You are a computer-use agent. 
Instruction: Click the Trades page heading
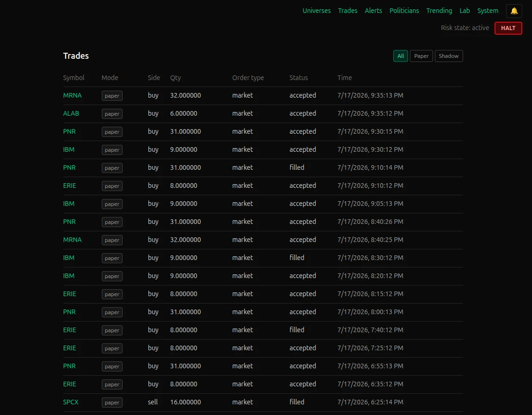[x=76, y=56]
